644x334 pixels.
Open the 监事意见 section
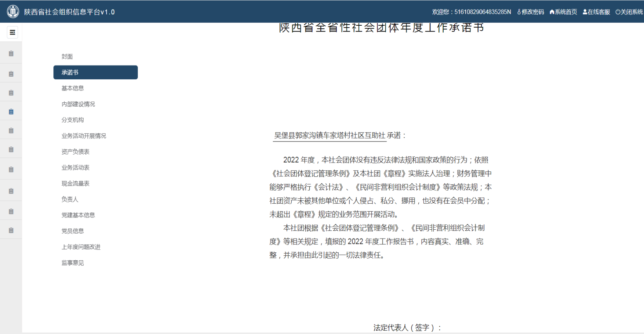[73, 263]
